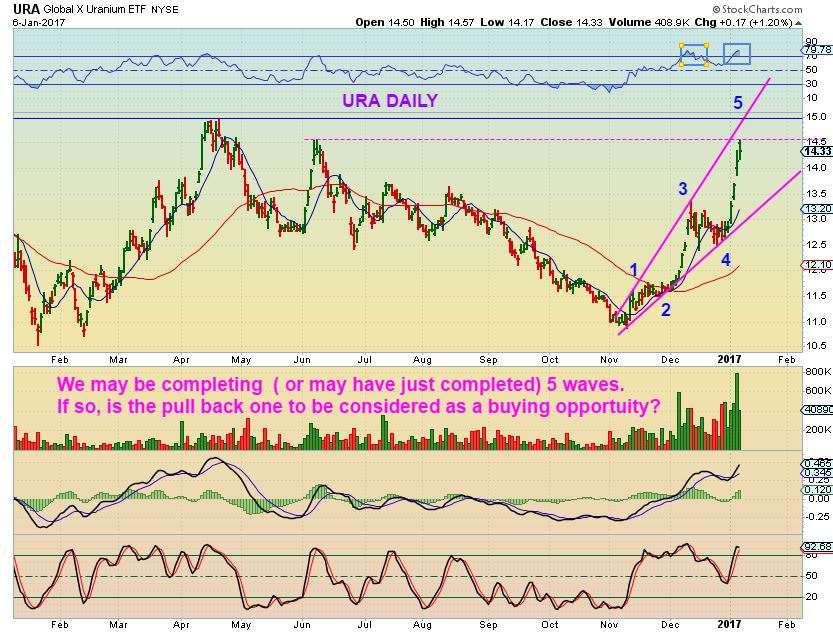Click the "200K" volume axis label
This screenshot has height=634, width=833.
click(819, 429)
